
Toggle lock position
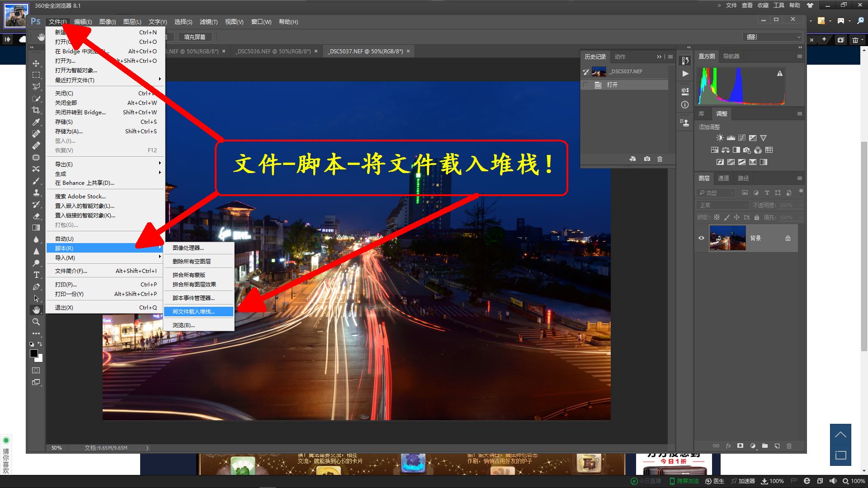(x=736, y=217)
